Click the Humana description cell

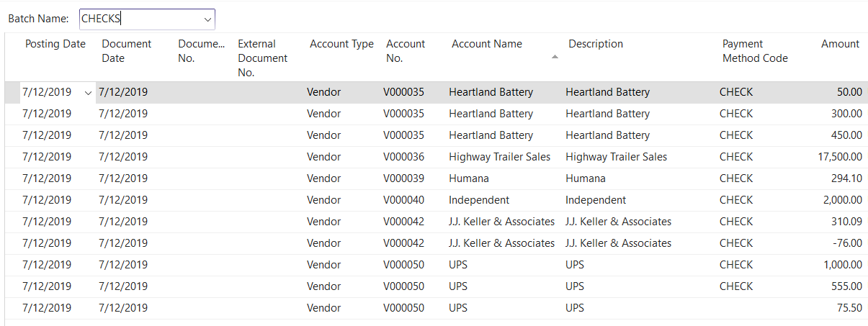585,178
